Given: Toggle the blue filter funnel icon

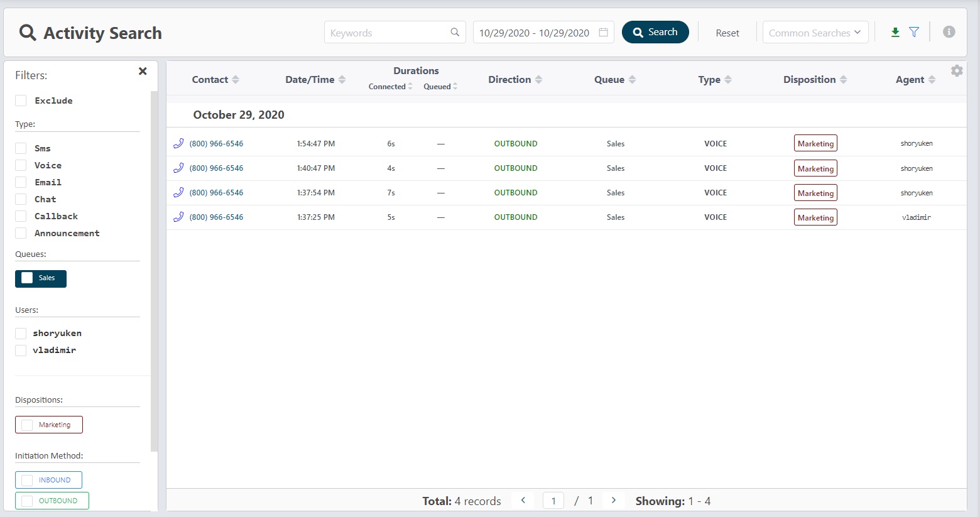Looking at the screenshot, I should pos(914,32).
